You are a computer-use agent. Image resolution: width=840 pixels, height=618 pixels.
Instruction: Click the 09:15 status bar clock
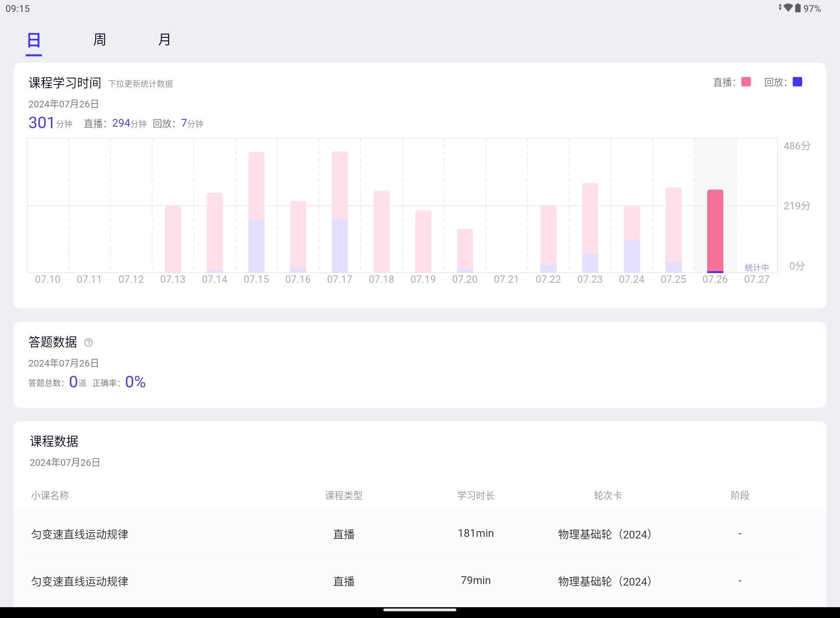(x=18, y=8)
